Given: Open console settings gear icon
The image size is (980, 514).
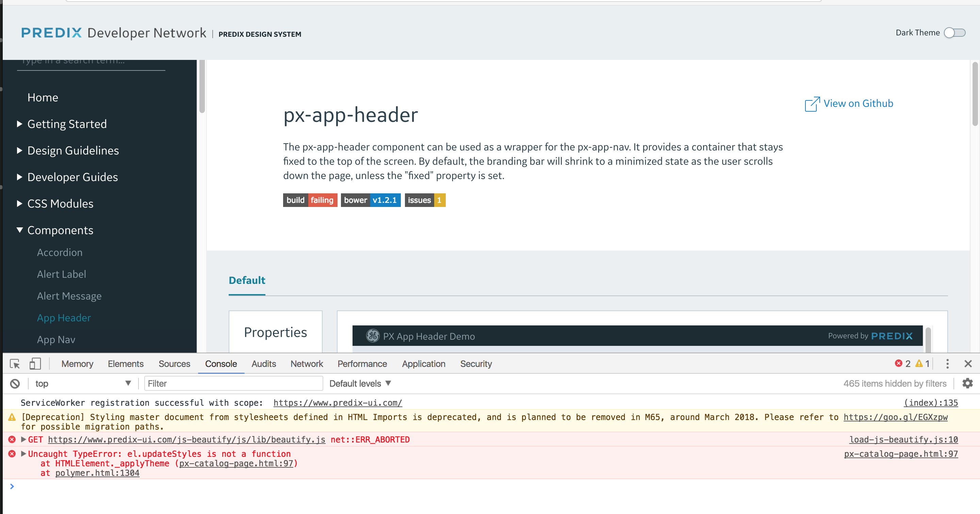Looking at the screenshot, I should coord(967,383).
